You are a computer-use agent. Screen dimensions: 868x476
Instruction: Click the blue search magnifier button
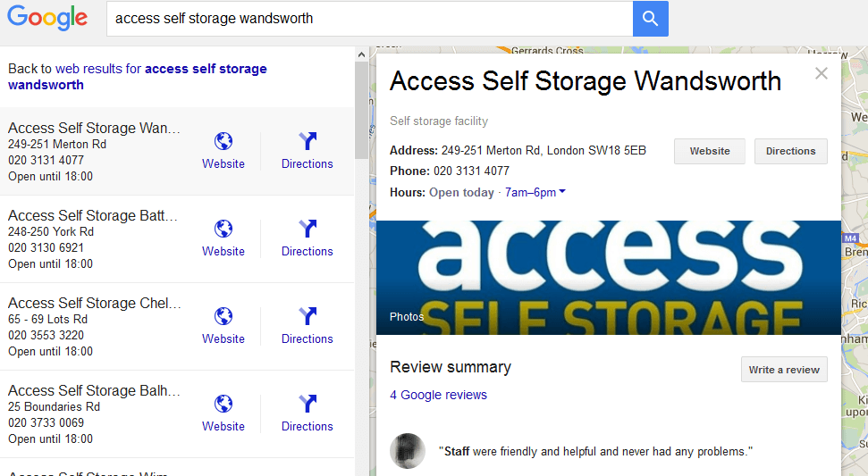pyautogui.click(x=650, y=19)
